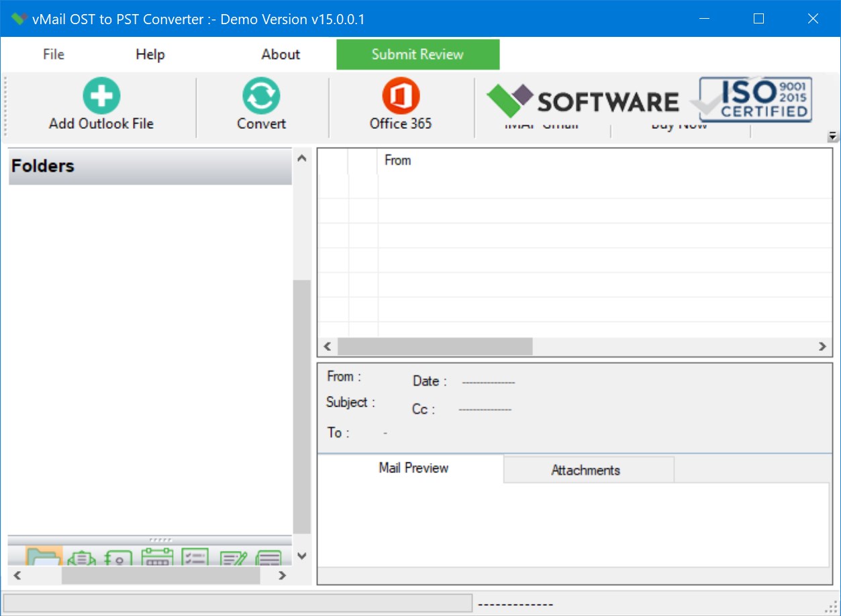Viewport: 841px width, 616px height.
Task: Select the Mail folders icon in bottom navigation
Action: pyautogui.click(x=44, y=558)
